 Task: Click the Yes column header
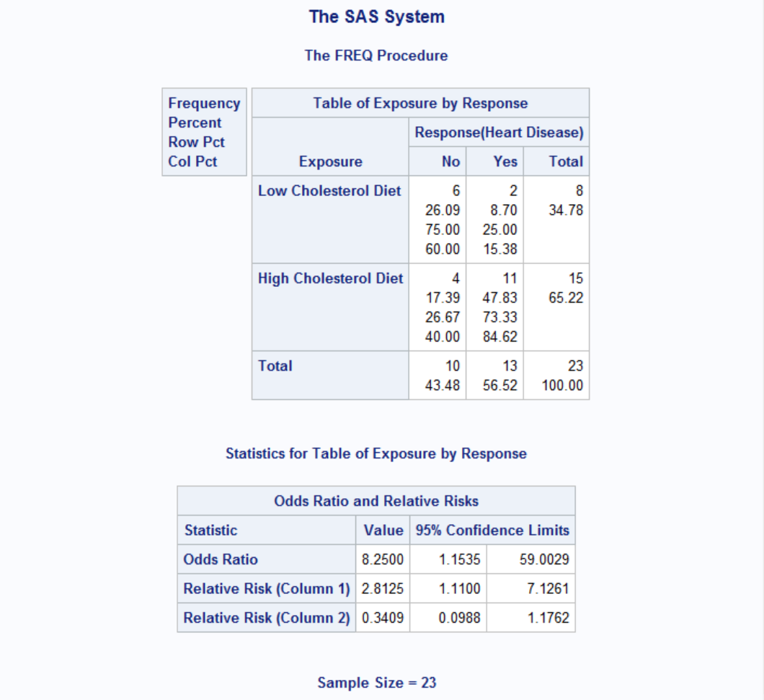pyautogui.click(x=505, y=161)
